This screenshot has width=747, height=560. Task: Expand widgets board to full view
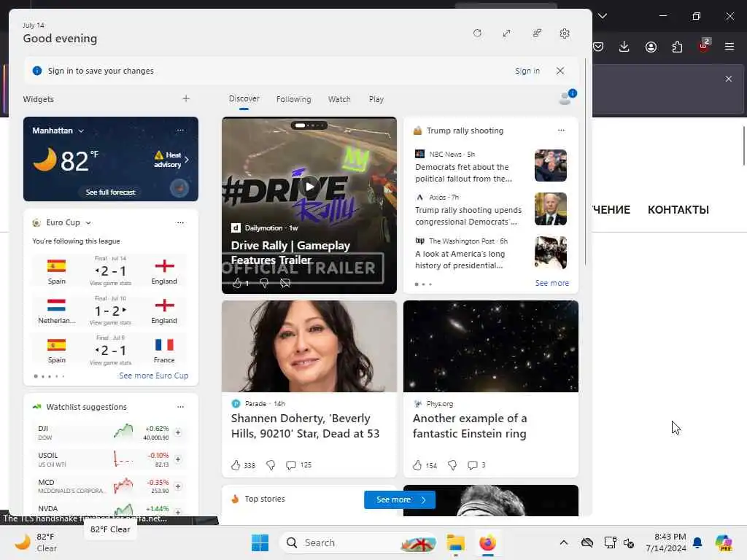(x=506, y=34)
